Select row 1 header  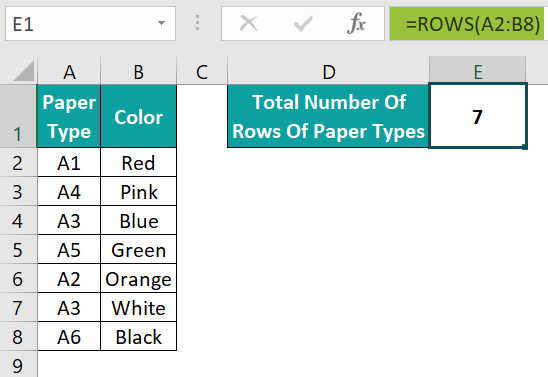click(18, 116)
